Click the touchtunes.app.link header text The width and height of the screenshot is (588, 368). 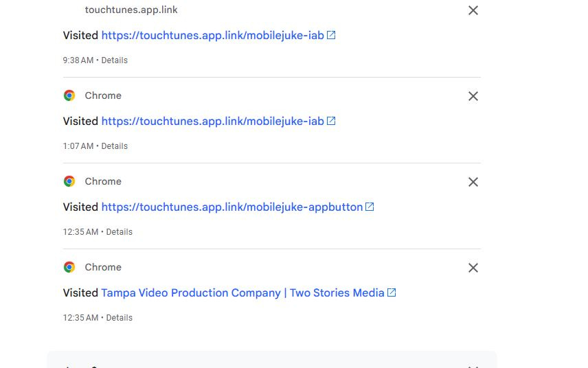coord(131,10)
